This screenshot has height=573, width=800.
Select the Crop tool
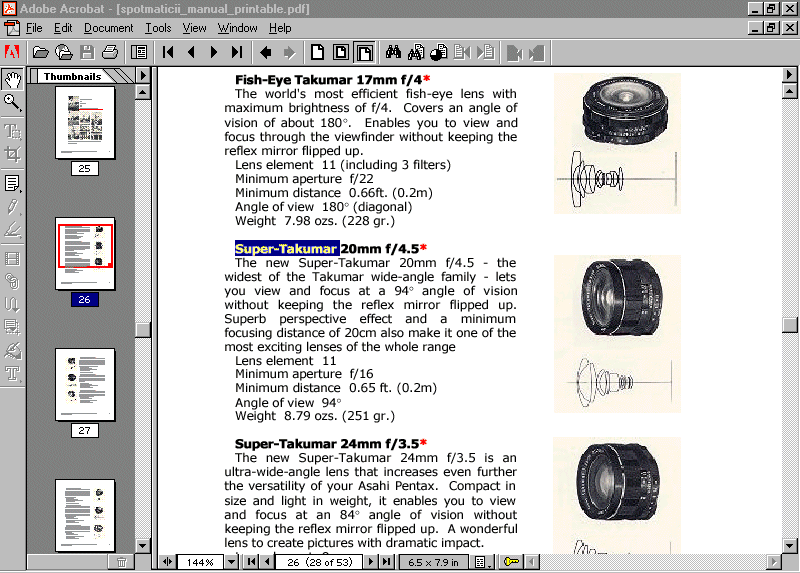click(13, 154)
